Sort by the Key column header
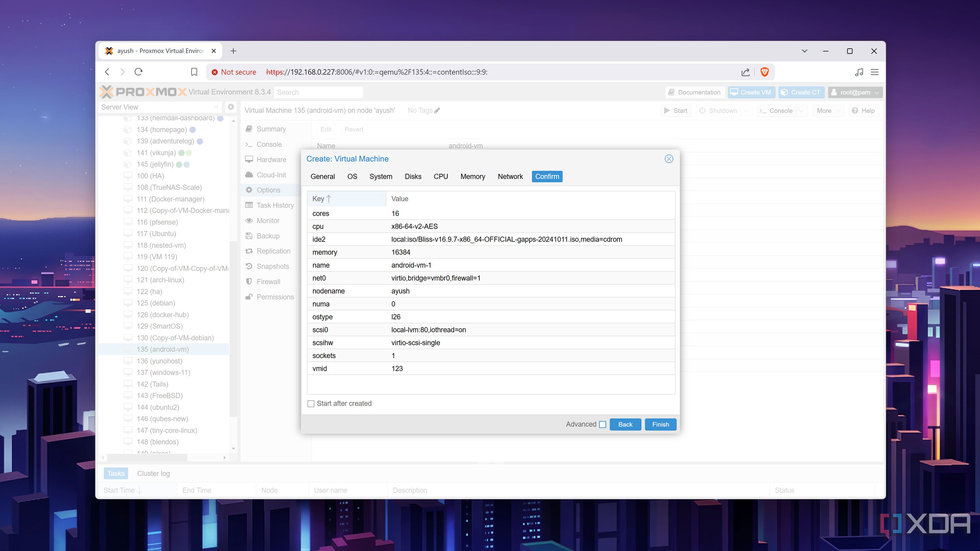Image resolution: width=980 pixels, height=551 pixels. 346,199
